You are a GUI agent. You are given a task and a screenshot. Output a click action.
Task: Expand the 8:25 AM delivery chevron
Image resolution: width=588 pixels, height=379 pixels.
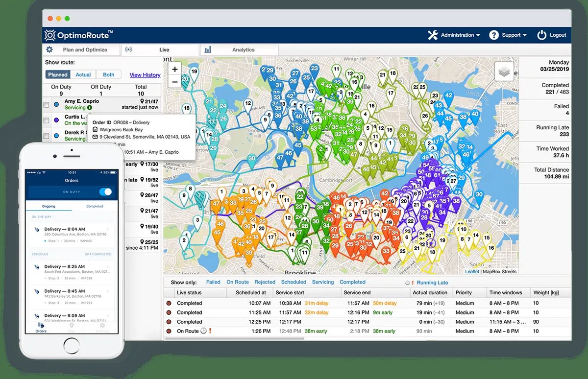tap(108, 266)
